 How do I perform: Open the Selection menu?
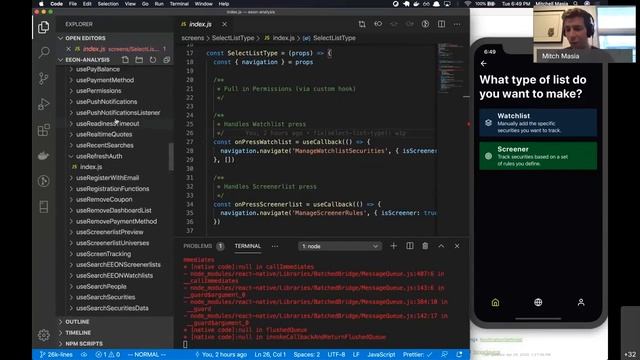coord(108,4)
